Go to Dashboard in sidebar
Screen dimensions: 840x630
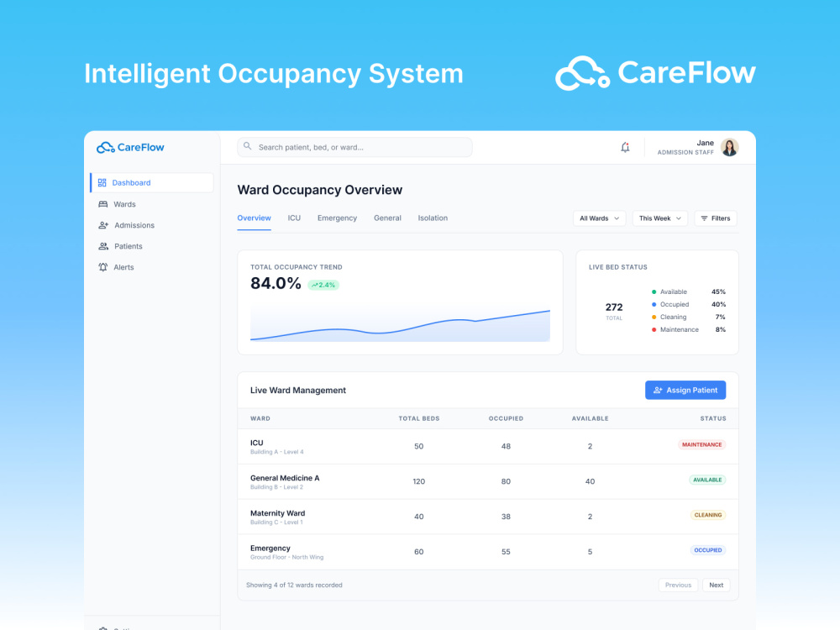pyautogui.click(x=151, y=182)
